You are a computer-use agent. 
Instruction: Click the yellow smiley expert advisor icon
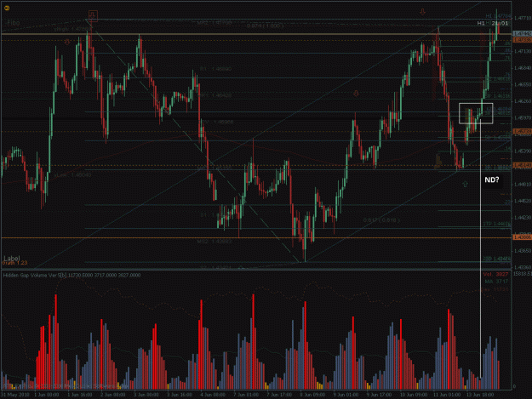(7, 9)
